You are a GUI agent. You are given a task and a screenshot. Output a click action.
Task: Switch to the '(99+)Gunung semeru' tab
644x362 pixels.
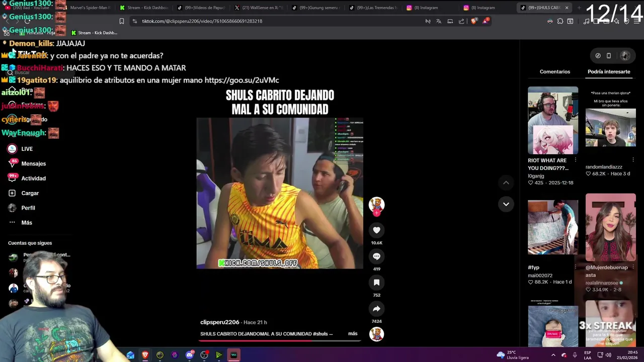[x=316, y=8]
